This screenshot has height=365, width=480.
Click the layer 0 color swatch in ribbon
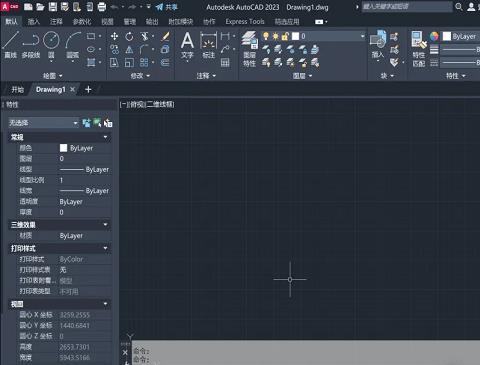(295, 36)
